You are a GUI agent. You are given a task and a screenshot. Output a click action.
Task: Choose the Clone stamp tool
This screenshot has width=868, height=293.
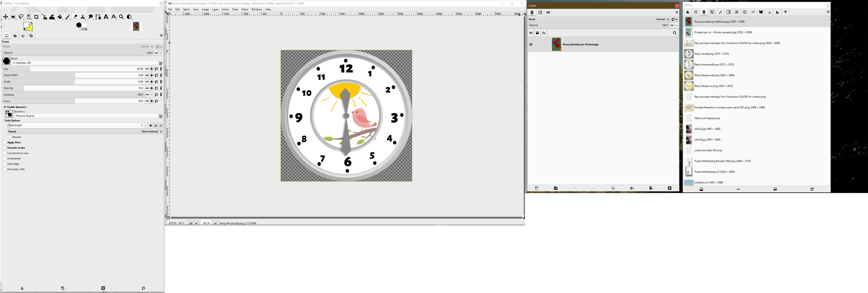pyautogui.click(x=83, y=17)
